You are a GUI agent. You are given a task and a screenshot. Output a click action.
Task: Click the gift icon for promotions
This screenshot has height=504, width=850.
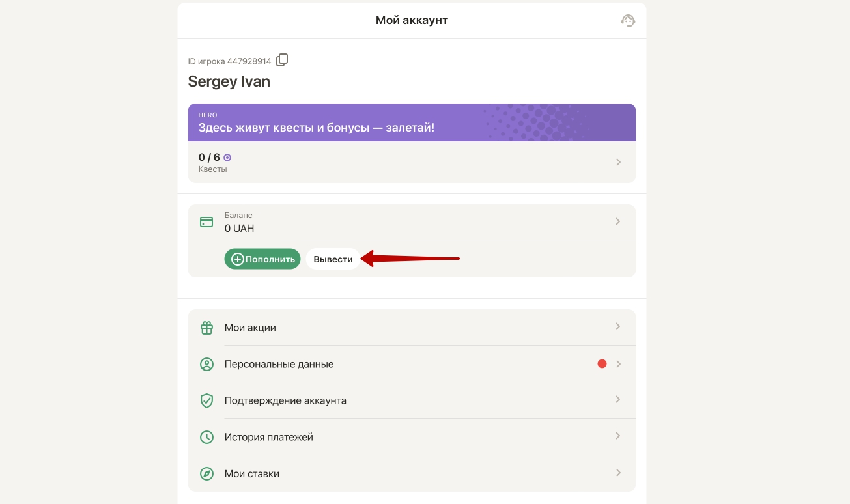point(206,328)
